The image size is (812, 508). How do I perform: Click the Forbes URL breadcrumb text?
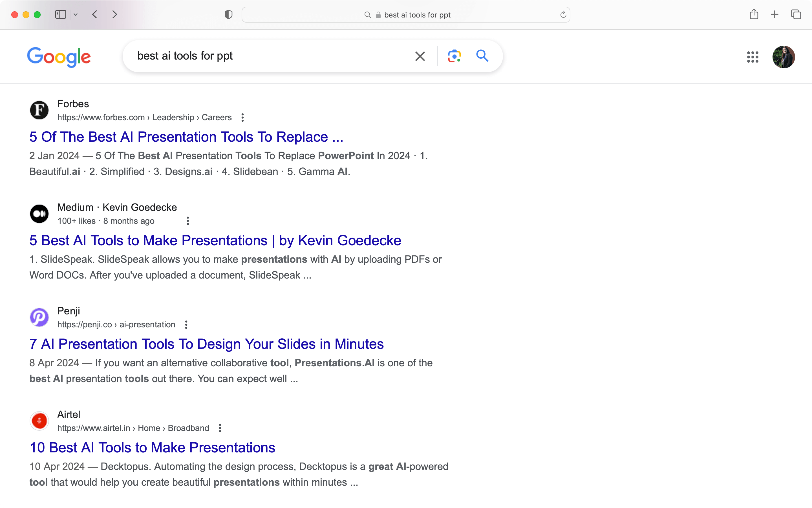[144, 117]
